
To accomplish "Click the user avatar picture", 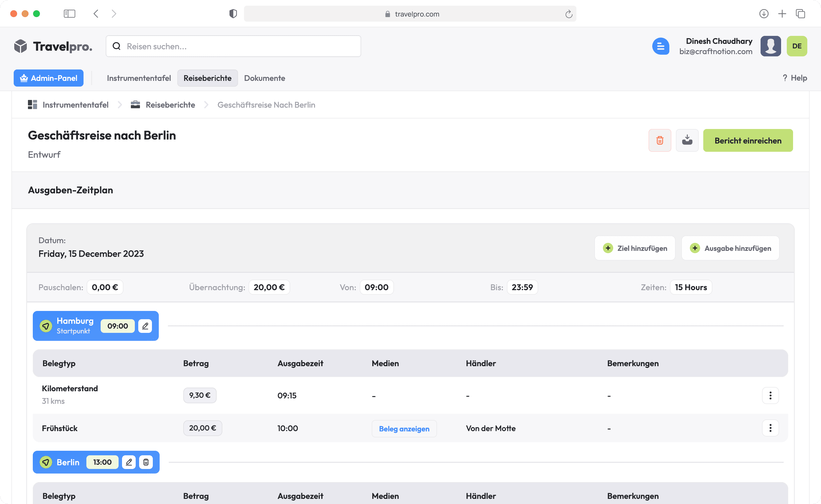I will click(x=770, y=46).
